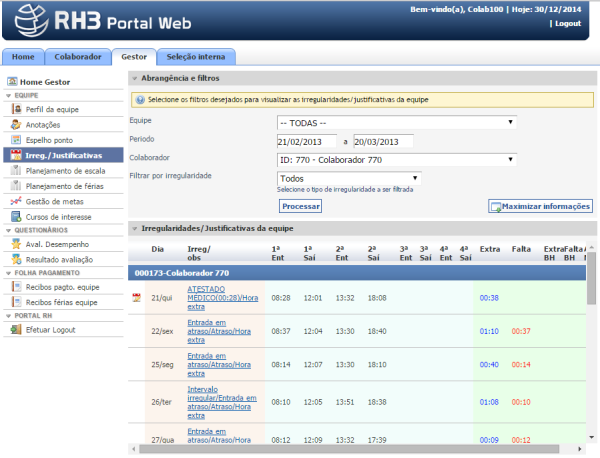Click the Perfil da equipe sidebar icon
Viewport: 600px width, 458px height.
click(x=16, y=108)
